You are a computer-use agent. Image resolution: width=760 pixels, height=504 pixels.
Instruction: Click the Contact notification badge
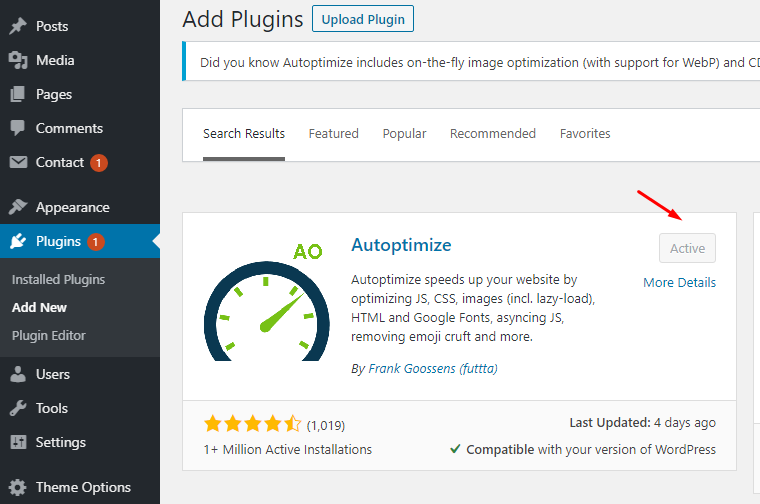pyautogui.click(x=99, y=163)
